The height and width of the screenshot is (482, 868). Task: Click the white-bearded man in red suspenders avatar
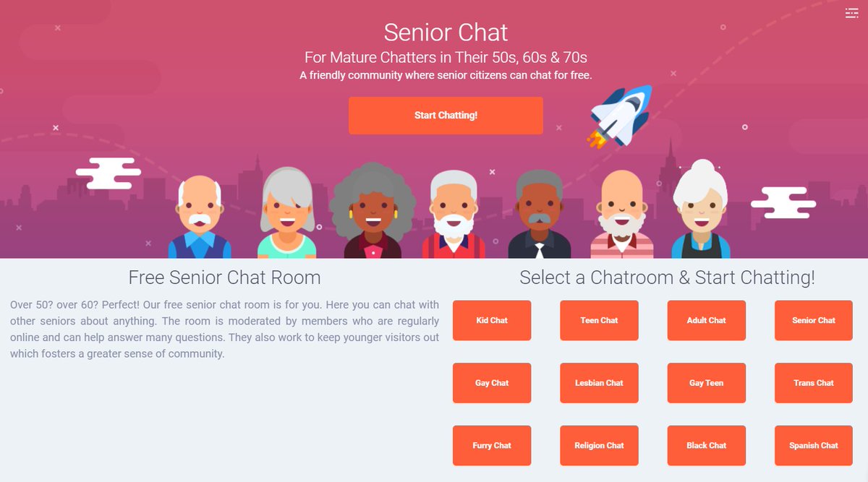tap(454, 214)
